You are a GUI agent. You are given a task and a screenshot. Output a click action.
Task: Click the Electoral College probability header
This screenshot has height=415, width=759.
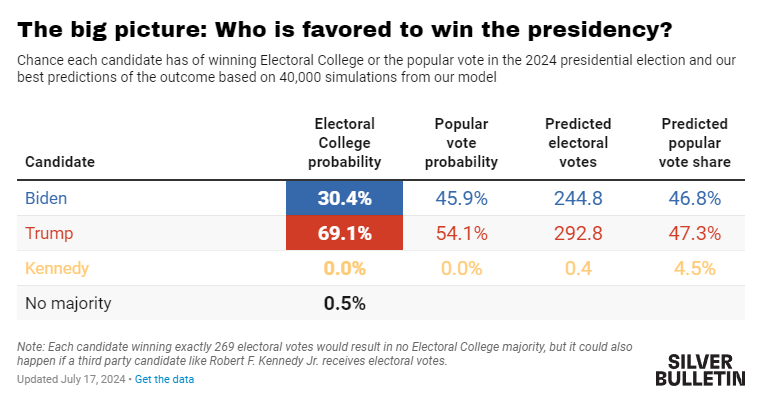click(x=345, y=143)
